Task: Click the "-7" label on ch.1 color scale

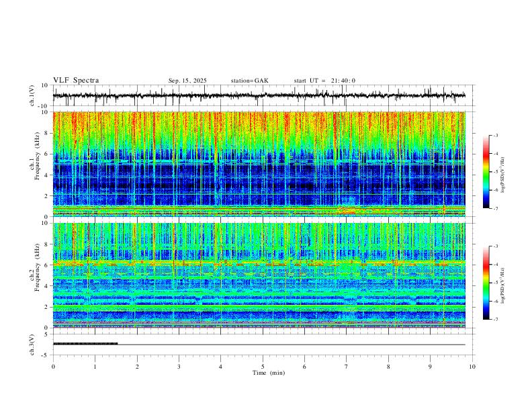Action: point(495,209)
